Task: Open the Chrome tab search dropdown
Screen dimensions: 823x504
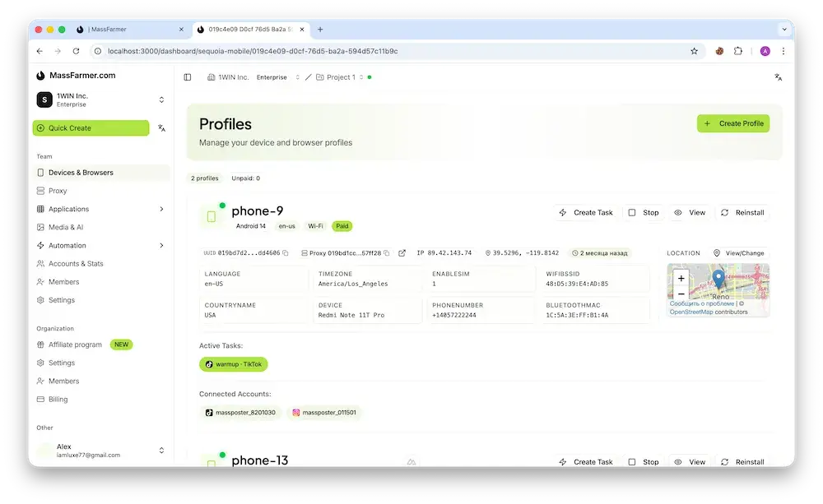Action: click(x=784, y=30)
